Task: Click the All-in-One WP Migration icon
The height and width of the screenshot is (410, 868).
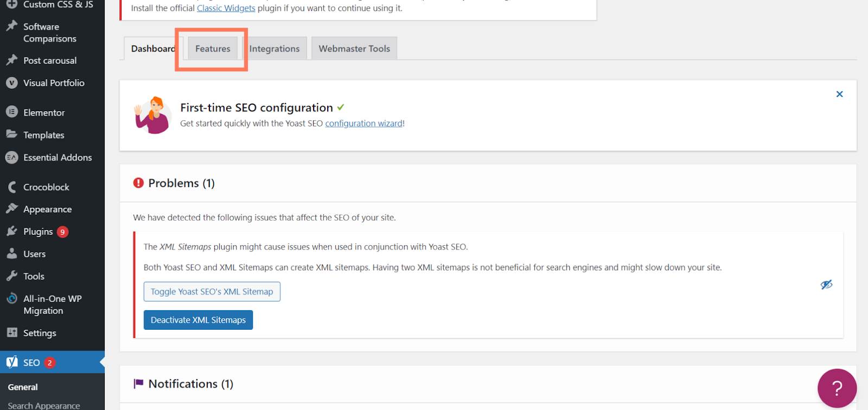Action: (12, 299)
